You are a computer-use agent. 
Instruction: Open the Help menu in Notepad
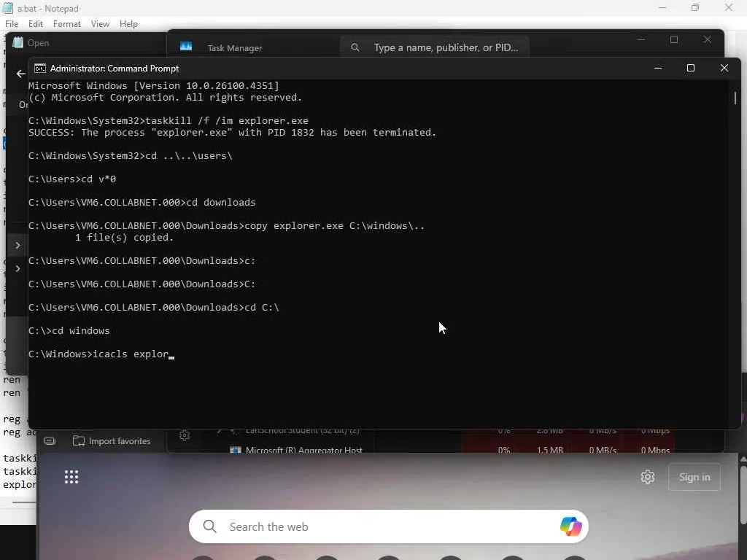tap(128, 24)
